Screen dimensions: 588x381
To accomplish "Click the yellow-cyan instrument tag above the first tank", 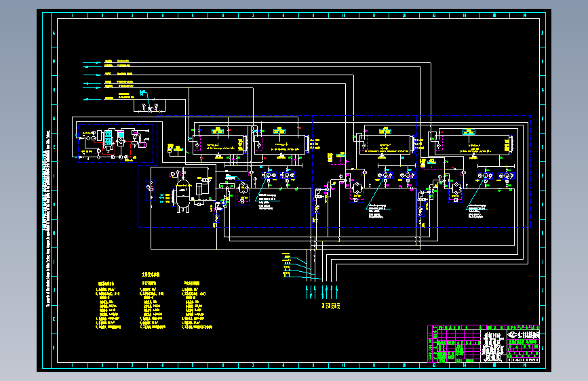I will click(218, 130).
